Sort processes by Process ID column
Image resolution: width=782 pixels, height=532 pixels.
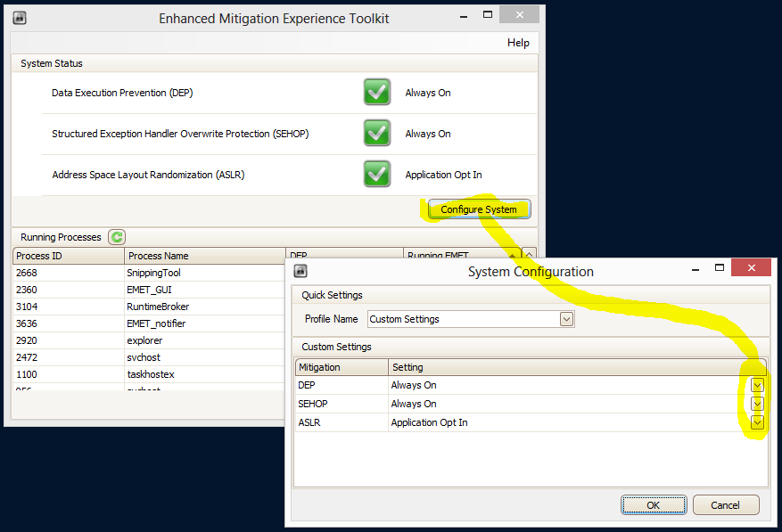click(69, 256)
